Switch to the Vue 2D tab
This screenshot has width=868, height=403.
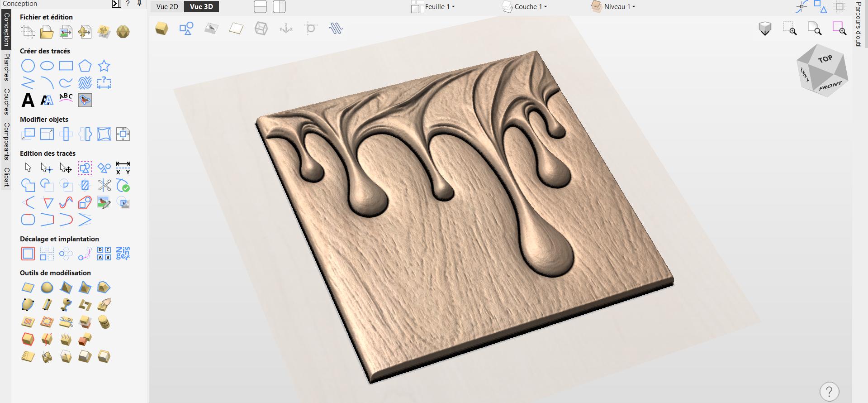click(167, 7)
